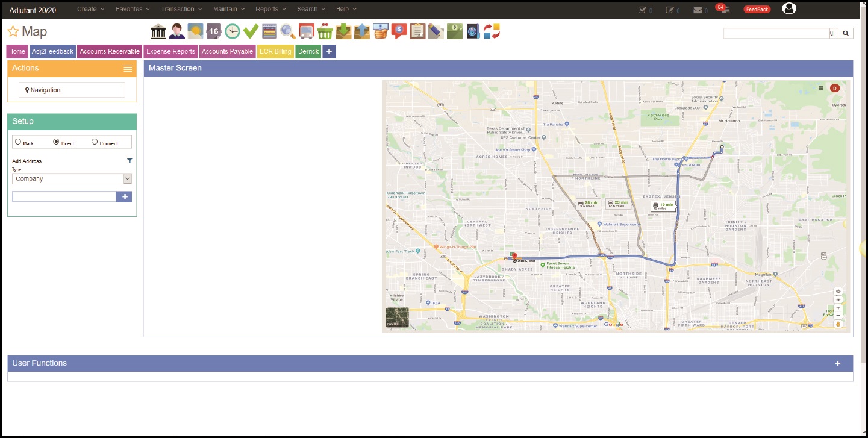Open Google apps grid on map

point(820,88)
